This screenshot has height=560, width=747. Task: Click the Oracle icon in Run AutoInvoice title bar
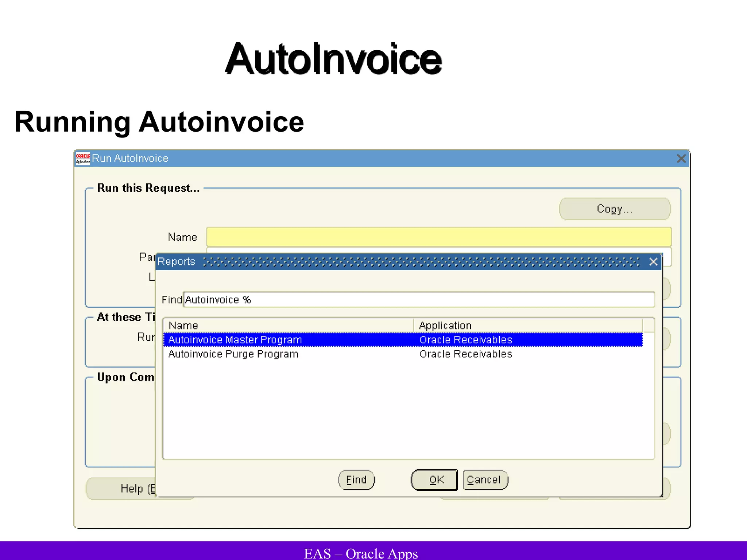[83, 159]
